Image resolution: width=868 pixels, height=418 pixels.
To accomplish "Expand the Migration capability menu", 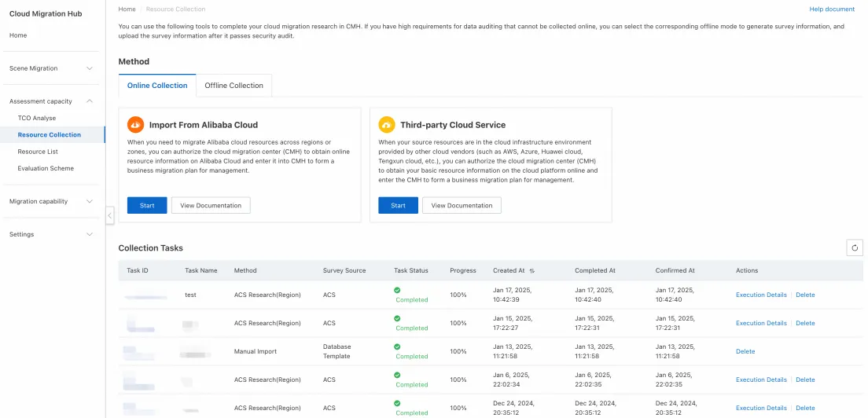I will tap(90, 201).
